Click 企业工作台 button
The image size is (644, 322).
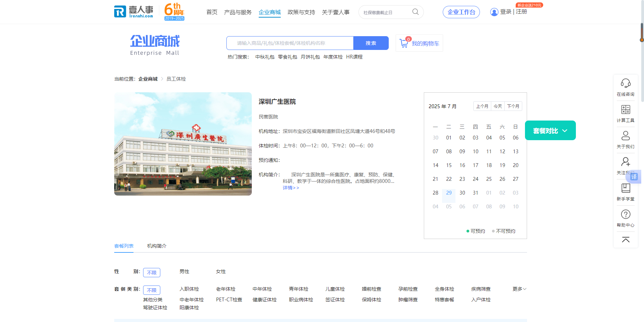tap(461, 12)
